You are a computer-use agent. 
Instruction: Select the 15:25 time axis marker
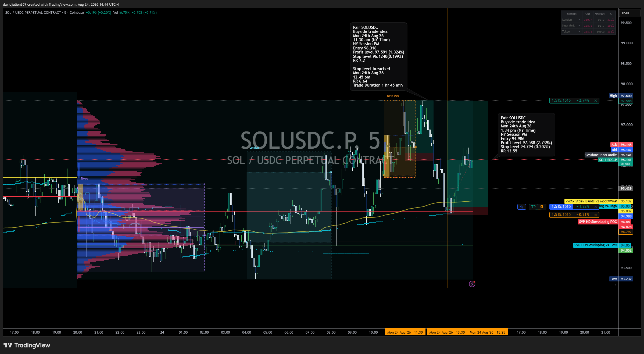(487, 332)
